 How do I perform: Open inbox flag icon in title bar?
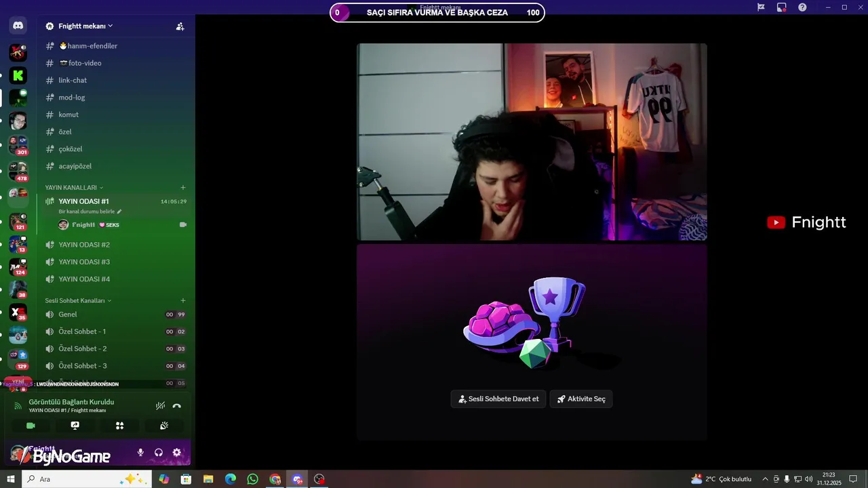(x=761, y=7)
